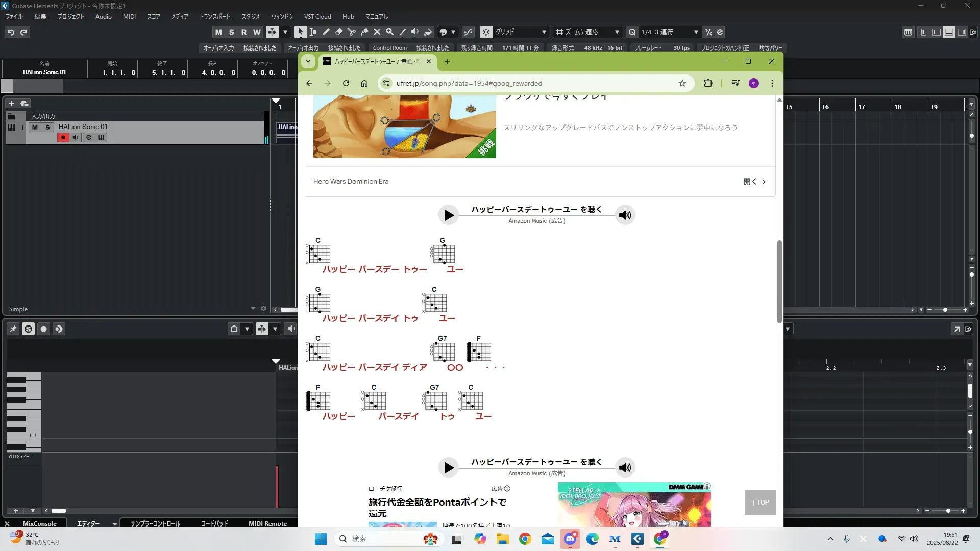Select the Zoom magnifier tool
The height and width of the screenshot is (551, 980).
[x=390, y=32]
